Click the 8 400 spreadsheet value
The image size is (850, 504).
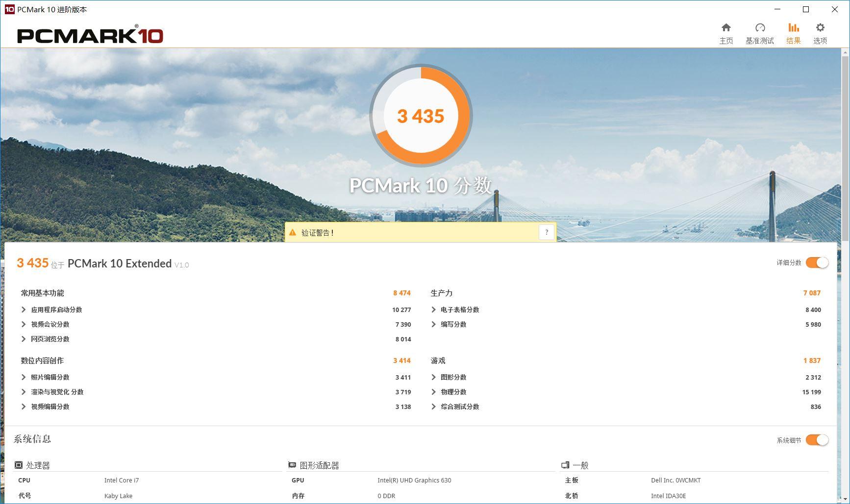(813, 310)
